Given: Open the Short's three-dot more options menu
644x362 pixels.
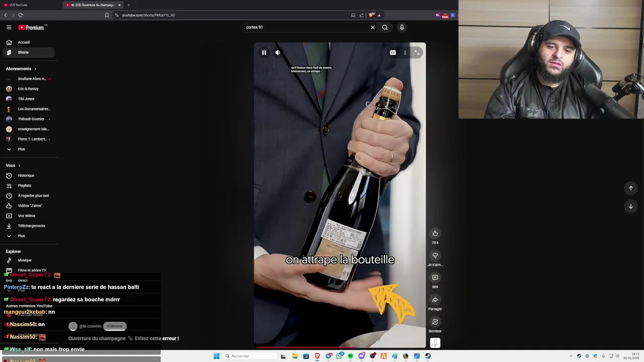Looking at the screenshot, I should point(405,52).
